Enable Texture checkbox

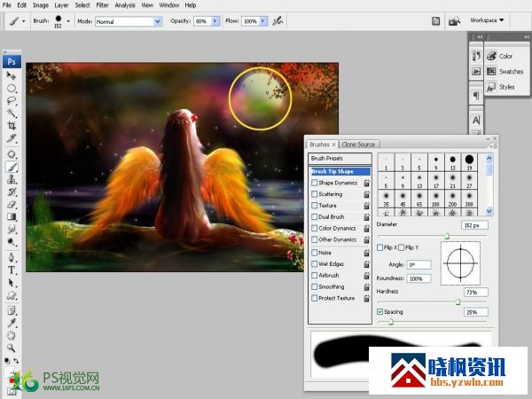click(315, 206)
